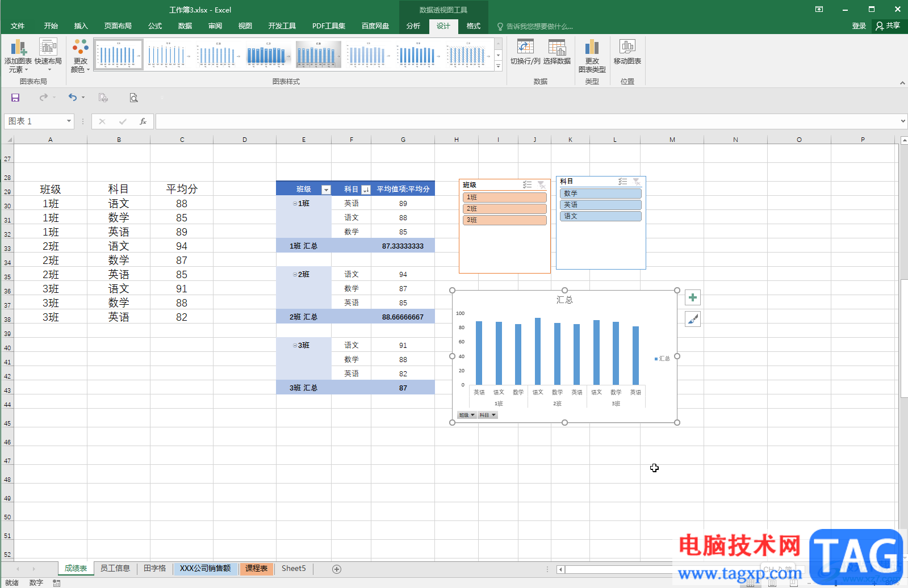Clear filter on 班级 slicer

(542, 185)
